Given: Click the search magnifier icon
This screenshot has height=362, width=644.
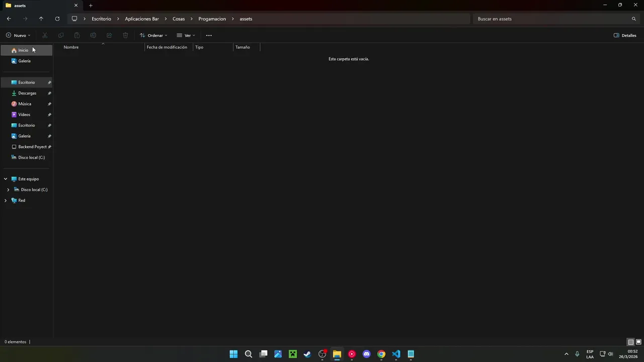Looking at the screenshot, I should click(634, 19).
